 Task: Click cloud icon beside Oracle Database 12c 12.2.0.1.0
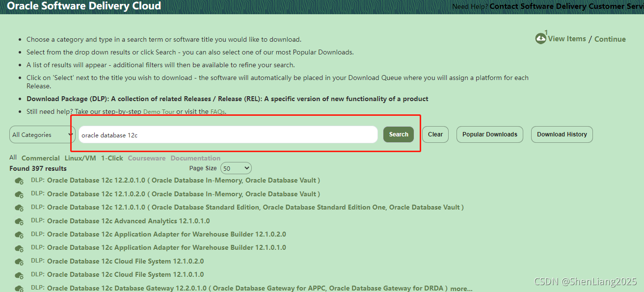[x=20, y=181]
